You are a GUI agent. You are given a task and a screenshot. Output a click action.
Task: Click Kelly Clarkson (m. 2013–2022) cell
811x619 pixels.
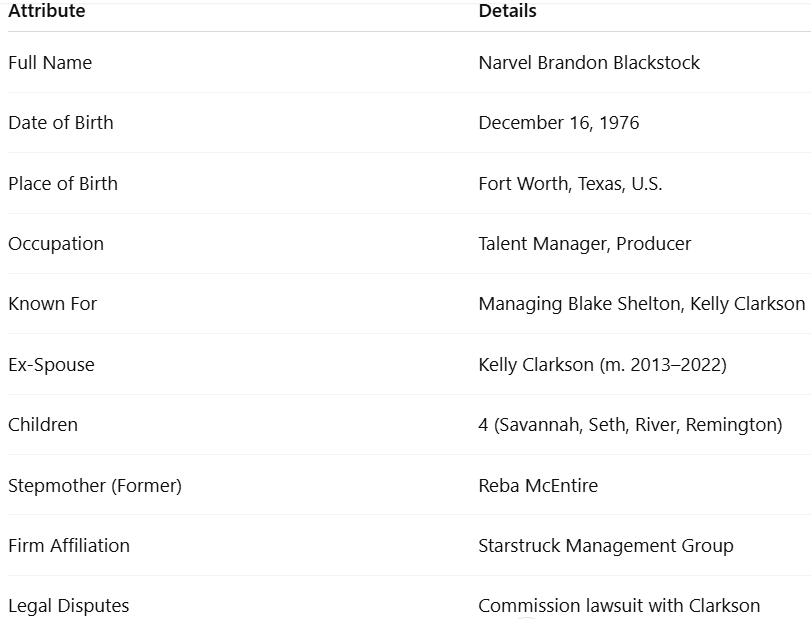(x=603, y=365)
